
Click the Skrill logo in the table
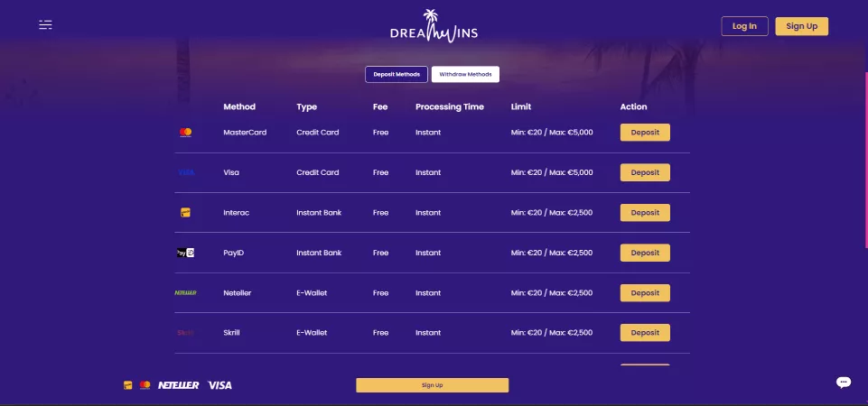[185, 333]
